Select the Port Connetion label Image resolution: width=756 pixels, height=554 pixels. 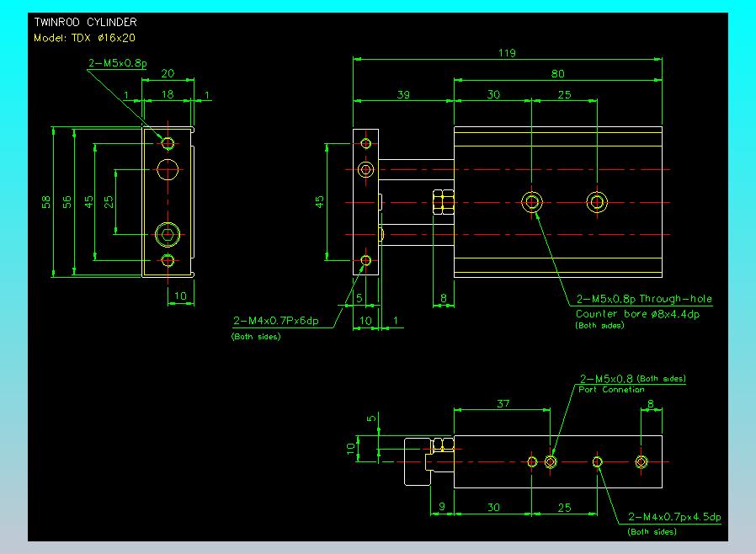coord(611,390)
